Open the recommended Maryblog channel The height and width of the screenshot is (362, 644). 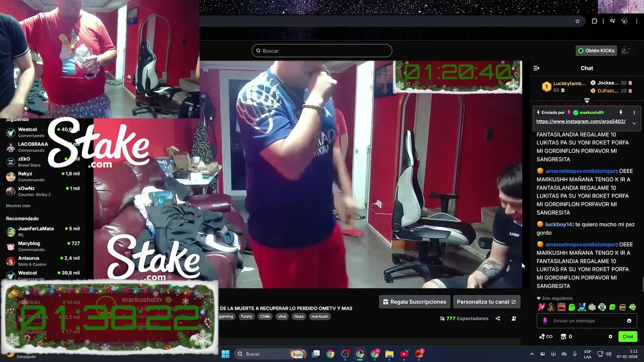coord(43,246)
